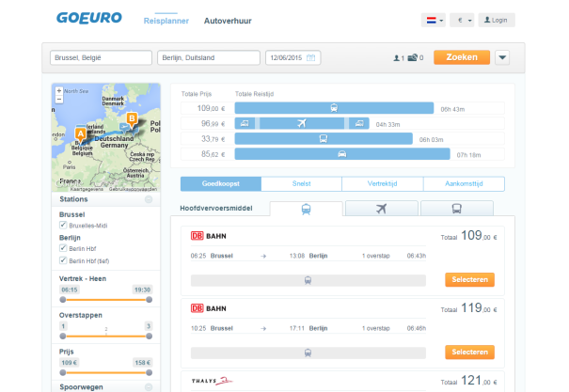Zoom out on the map

(x=59, y=99)
